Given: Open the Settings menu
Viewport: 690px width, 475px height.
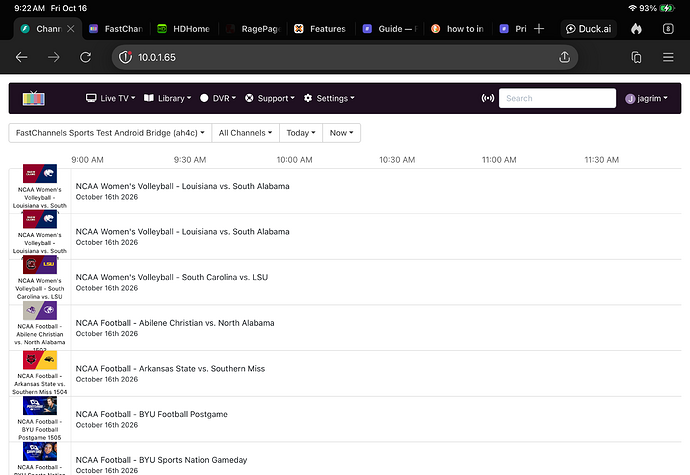Looking at the screenshot, I should (x=329, y=98).
